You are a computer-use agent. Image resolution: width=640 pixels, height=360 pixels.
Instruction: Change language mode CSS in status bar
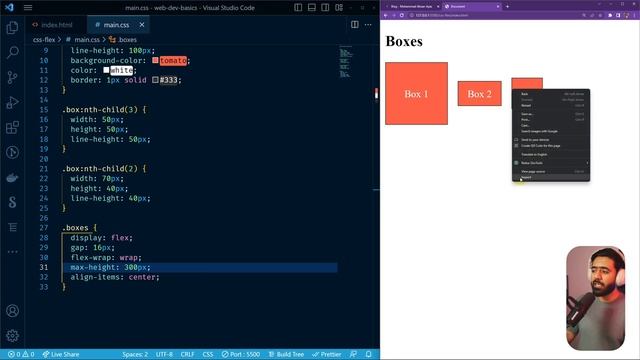pos(208,354)
